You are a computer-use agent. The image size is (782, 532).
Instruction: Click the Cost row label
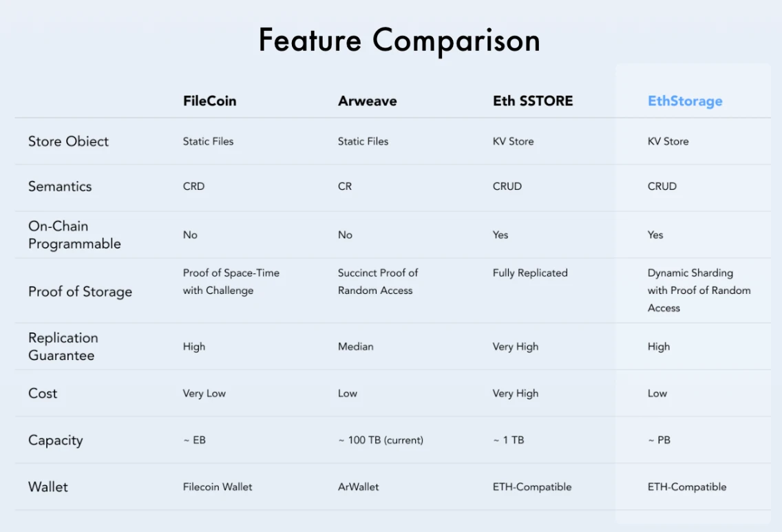43,394
